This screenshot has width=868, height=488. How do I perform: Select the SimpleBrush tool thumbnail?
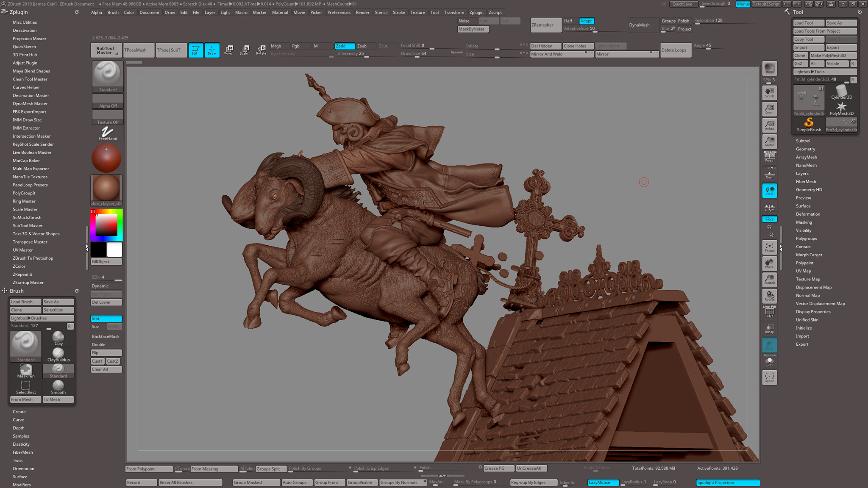[x=809, y=125]
